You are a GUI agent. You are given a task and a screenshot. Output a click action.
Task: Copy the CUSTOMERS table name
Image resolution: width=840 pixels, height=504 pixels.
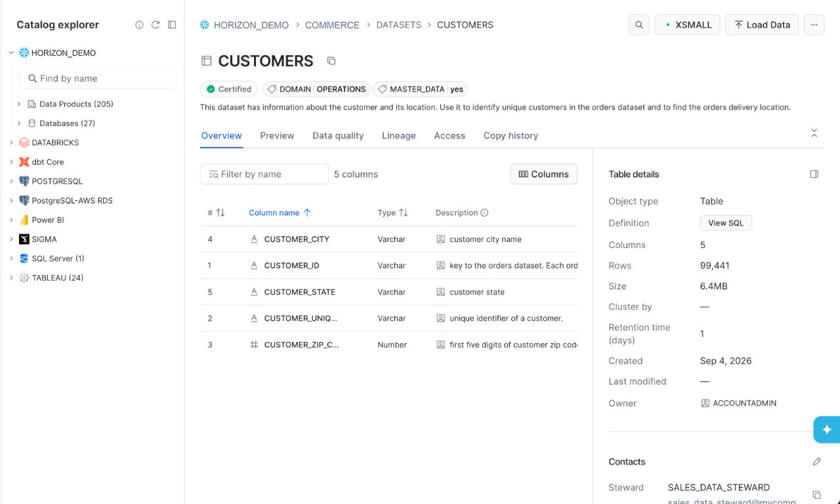point(331,61)
